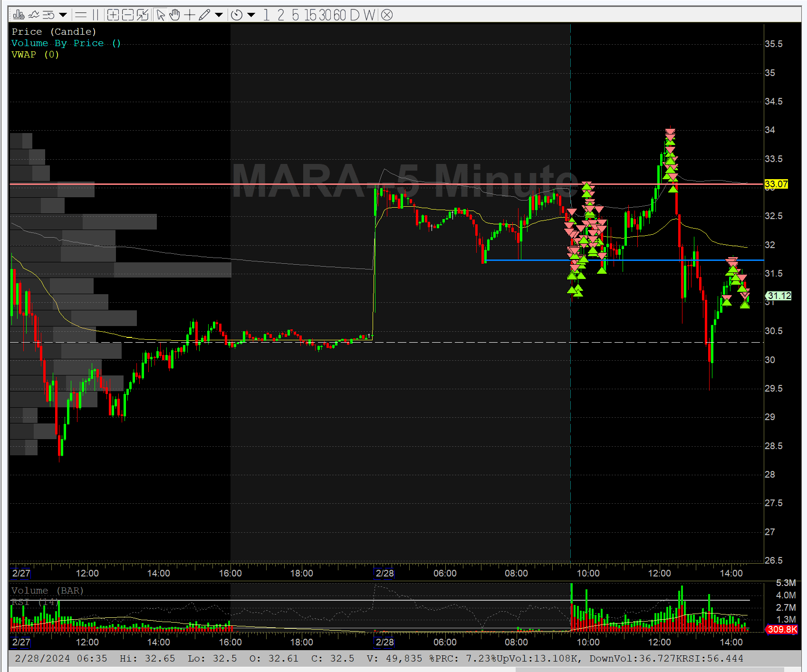807x672 pixels.
Task: Expand the drawing tools dropdown arrow
Action: click(x=219, y=15)
